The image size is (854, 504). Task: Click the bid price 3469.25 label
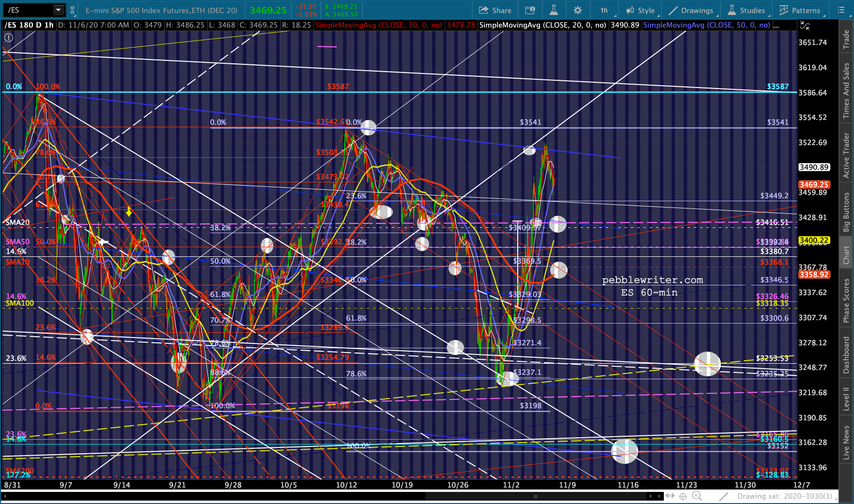pyautogui.click(x=342, y=7)
